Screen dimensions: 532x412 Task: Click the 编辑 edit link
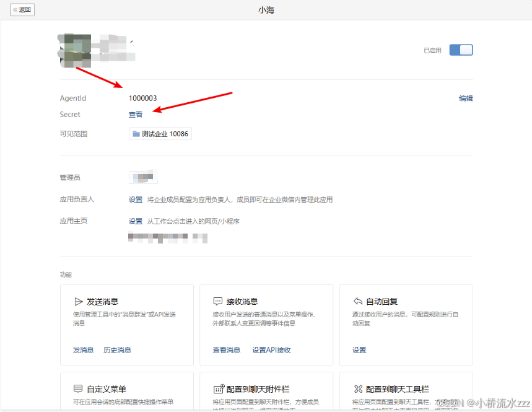[466, 99]
